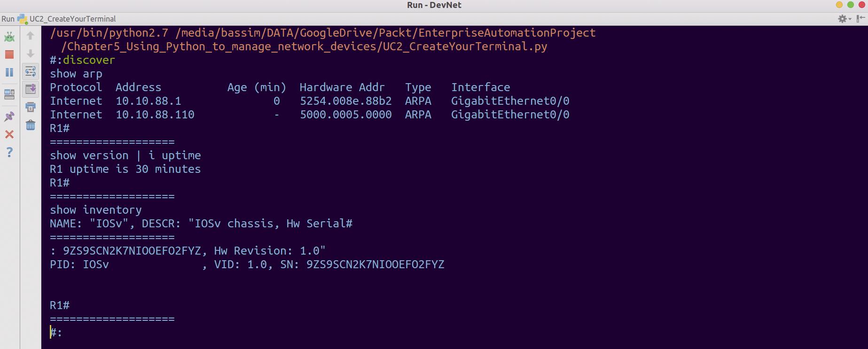Open Run window help via question mark

tap(9, 153)
